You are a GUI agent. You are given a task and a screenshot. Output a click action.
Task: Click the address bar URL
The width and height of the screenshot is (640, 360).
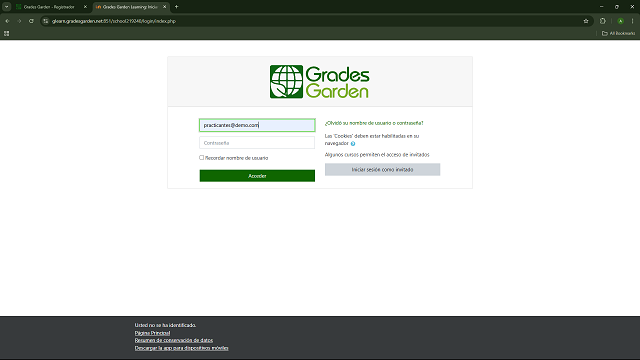113,21
